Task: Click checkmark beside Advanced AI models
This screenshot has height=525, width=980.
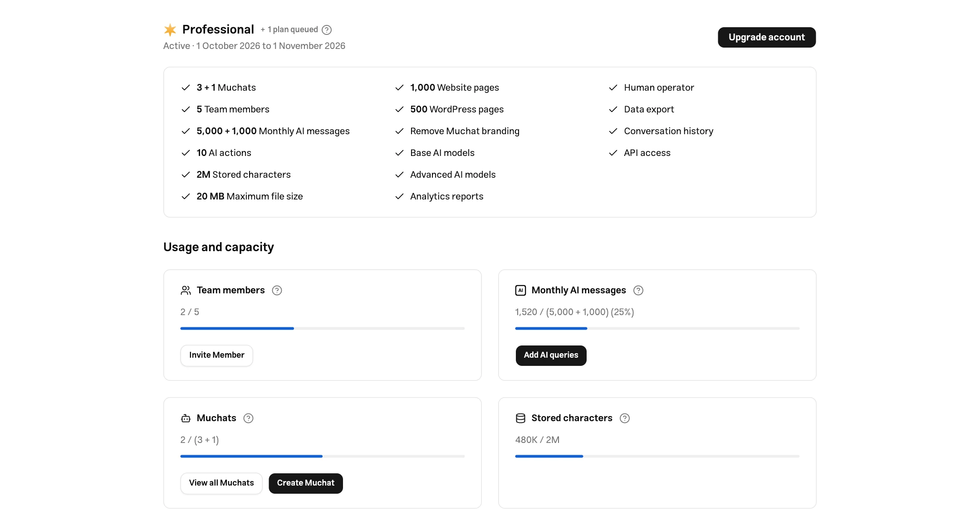Action: coord(399,175)
